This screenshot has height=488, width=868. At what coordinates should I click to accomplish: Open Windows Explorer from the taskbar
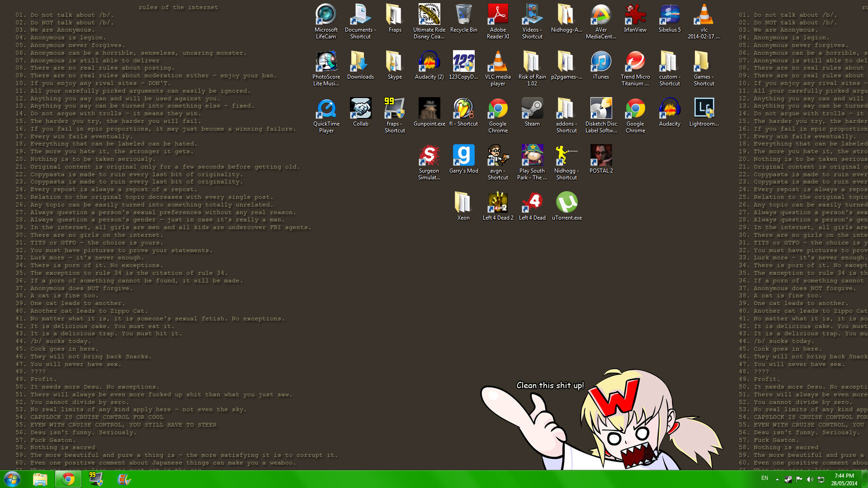click(40, 479)
